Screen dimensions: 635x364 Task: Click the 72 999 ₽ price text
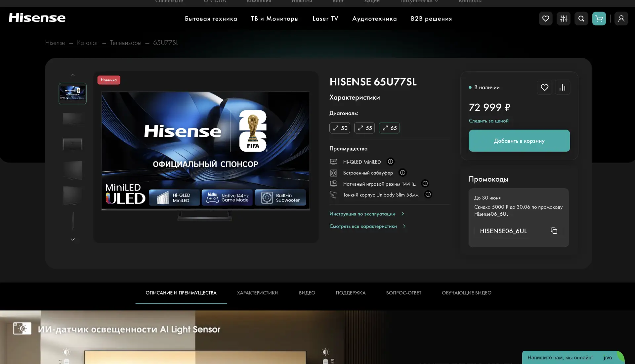point(489,107)
